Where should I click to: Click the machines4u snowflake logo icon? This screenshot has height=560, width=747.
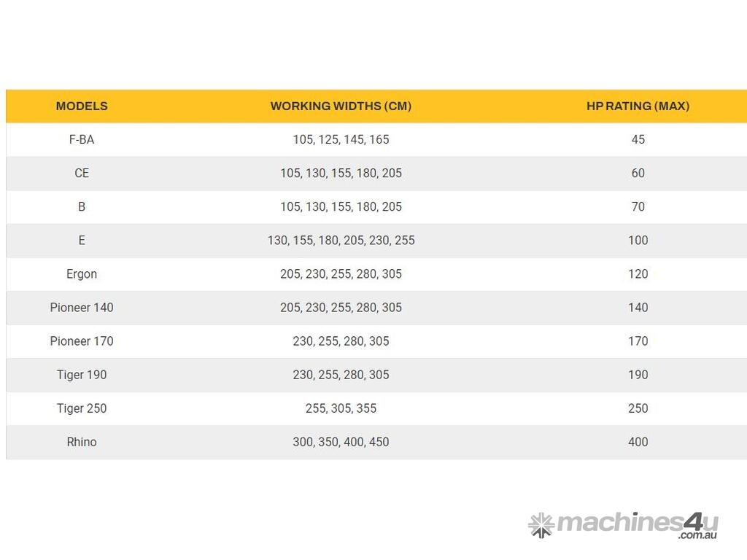[541, 524]
